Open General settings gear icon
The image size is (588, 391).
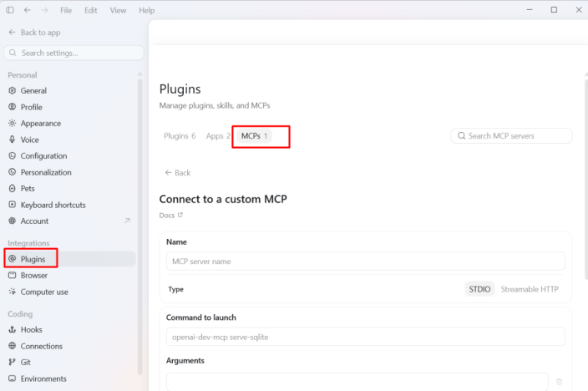pyautogui.click(x=13, y=90)
